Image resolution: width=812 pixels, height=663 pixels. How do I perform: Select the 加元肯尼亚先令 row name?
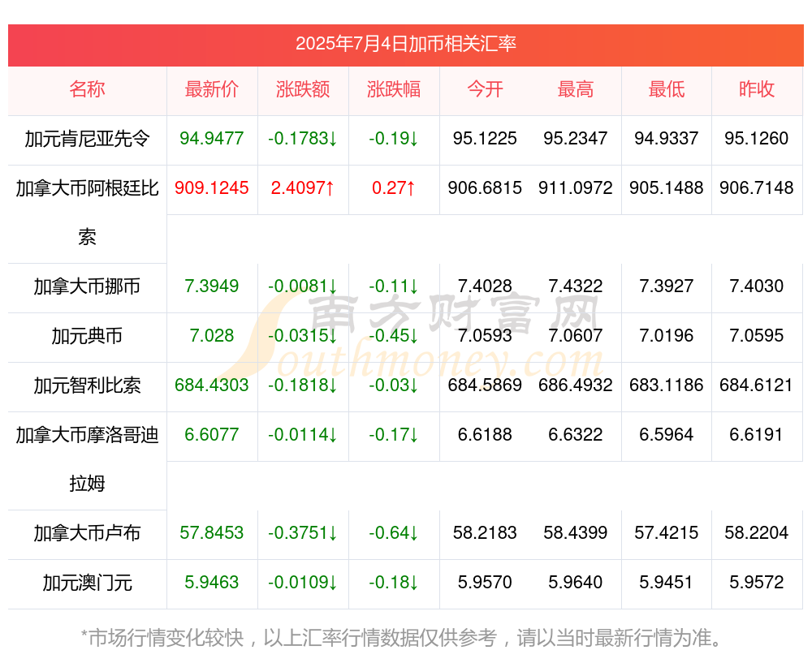87,139
